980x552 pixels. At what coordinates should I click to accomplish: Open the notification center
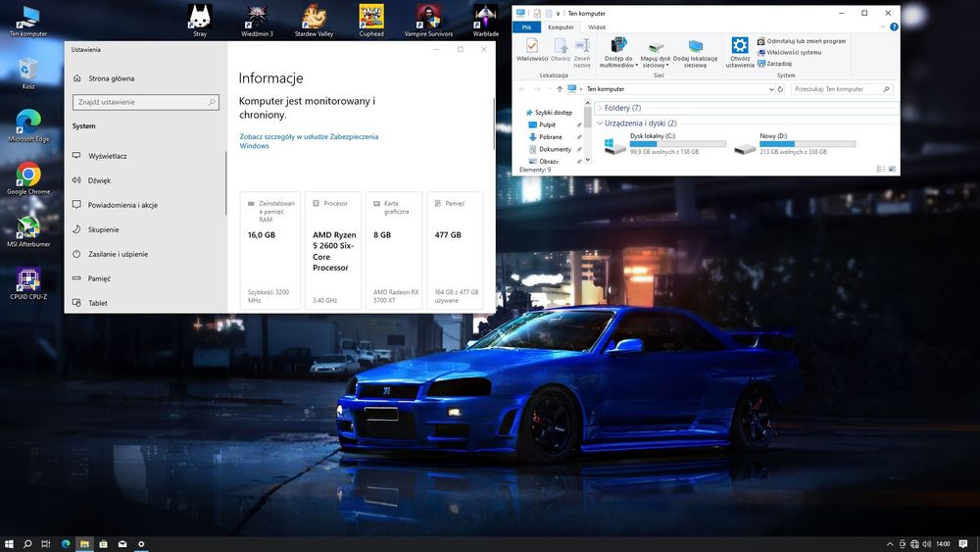point(963,544)
